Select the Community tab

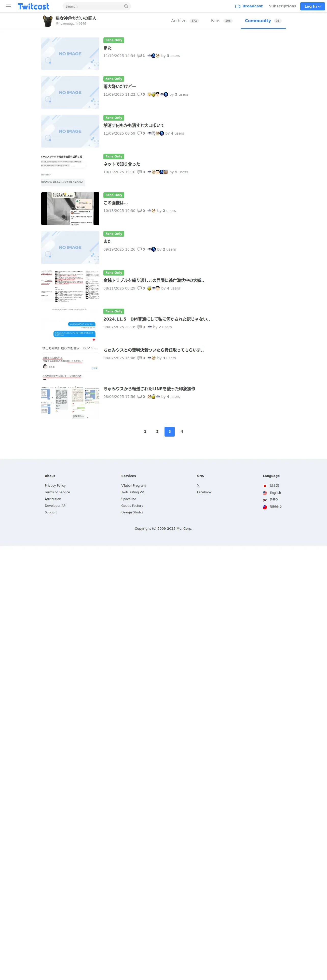[263, 21]
